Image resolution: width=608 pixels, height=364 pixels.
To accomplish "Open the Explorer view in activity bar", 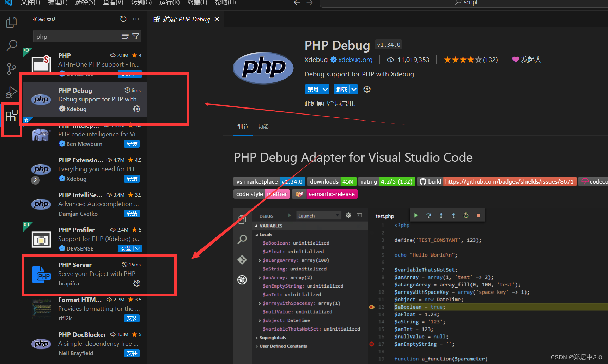I will (11, 22).
